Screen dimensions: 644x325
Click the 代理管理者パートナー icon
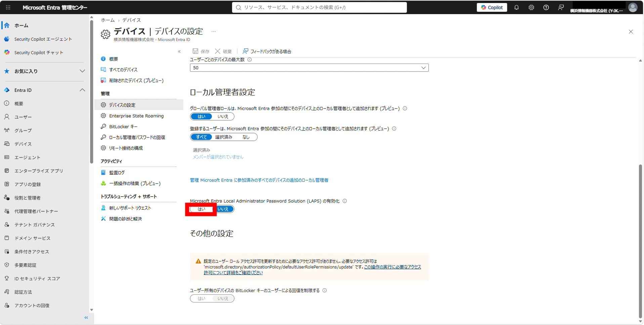pyautogui.click(x=7, y=211)
